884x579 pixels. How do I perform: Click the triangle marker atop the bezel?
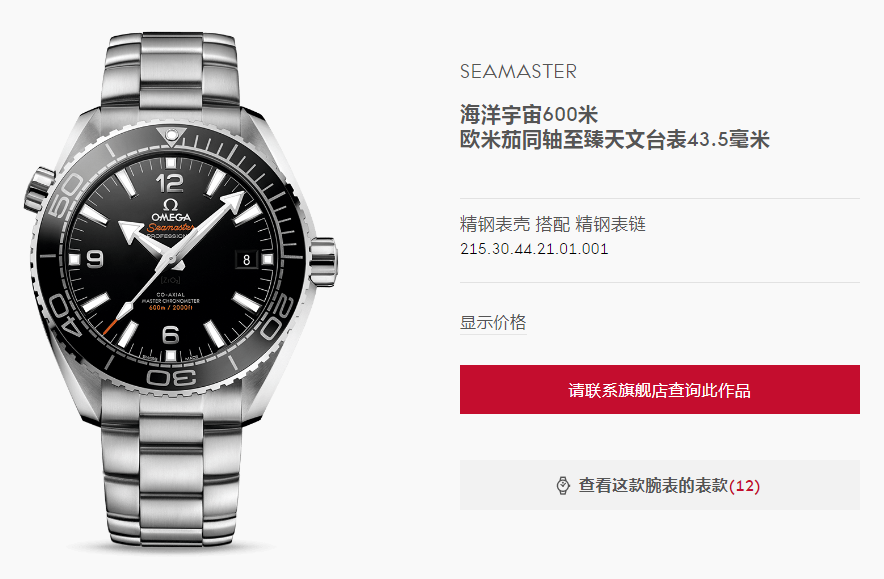tap(171, 136)
